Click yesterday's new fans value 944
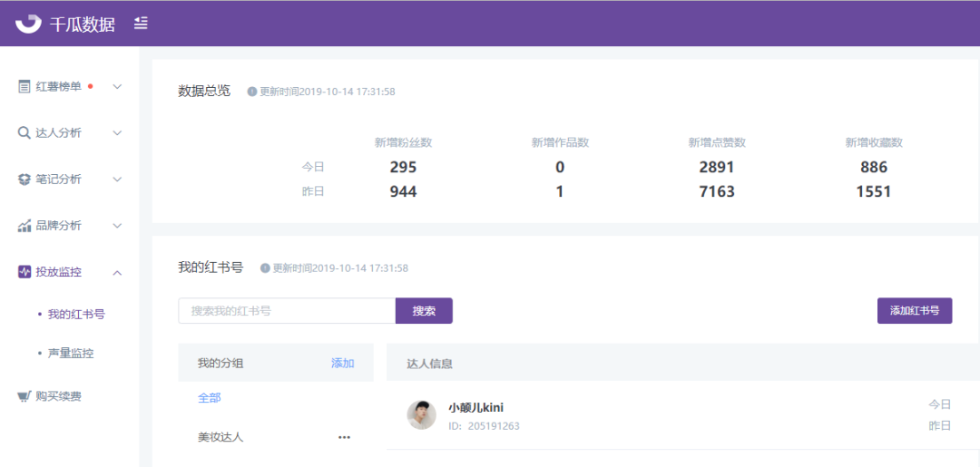The height and width of the screenshot is (467, 980). [x=403, y=191]
